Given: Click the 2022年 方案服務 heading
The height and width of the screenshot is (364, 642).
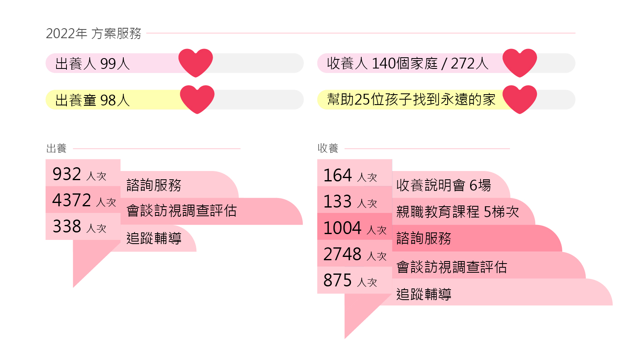Looking at the screenshot, I should coord(93,33).
